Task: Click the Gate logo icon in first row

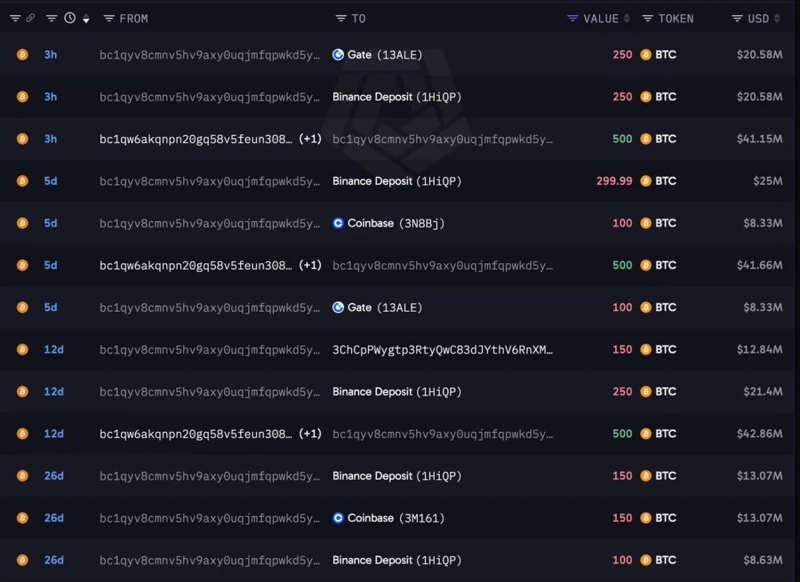Action: [338, 55]
